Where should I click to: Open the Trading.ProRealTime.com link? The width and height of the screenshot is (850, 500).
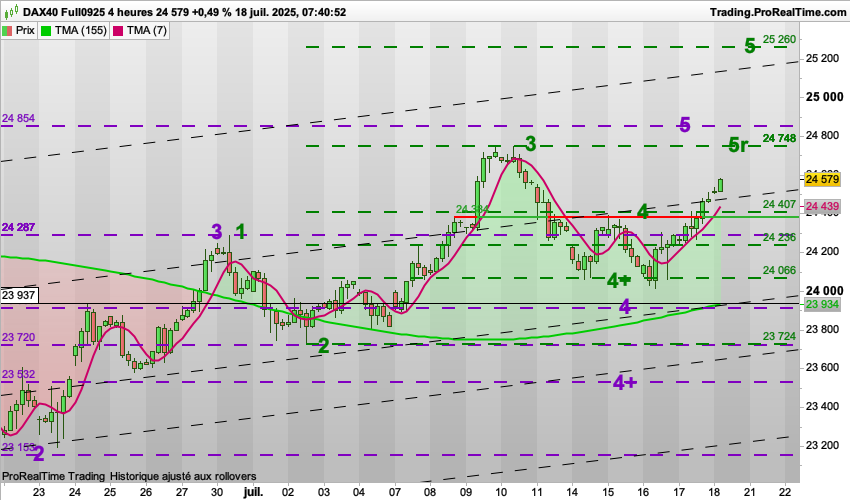pos(778,11)
